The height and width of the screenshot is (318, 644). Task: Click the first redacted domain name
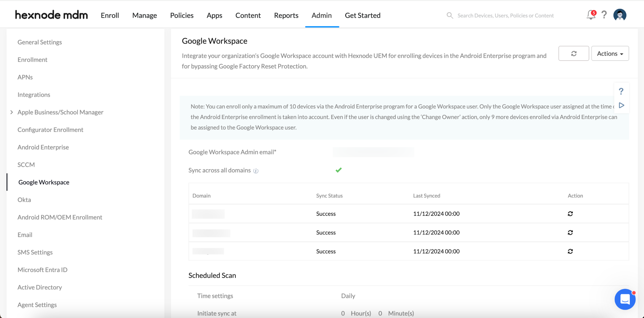point(208,214)
